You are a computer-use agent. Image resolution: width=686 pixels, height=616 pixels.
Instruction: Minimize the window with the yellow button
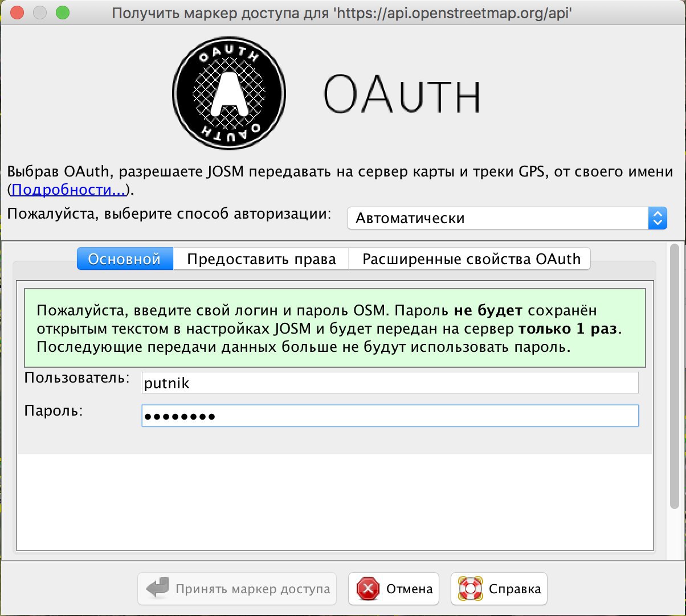pos(40,13)
